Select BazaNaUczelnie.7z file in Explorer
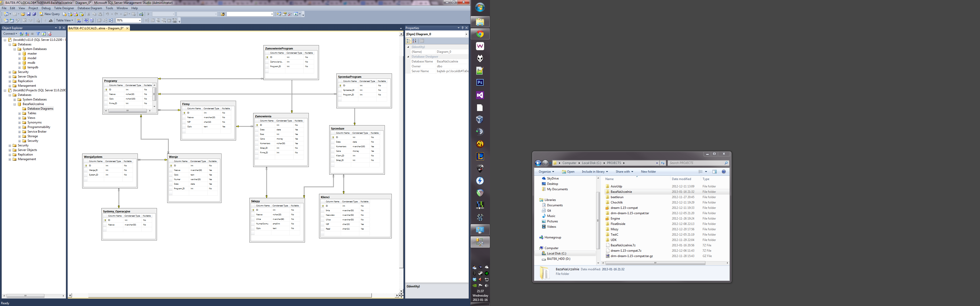Image resolution: width=980 pixels, height=306 pixels. [x=623, y=246]
